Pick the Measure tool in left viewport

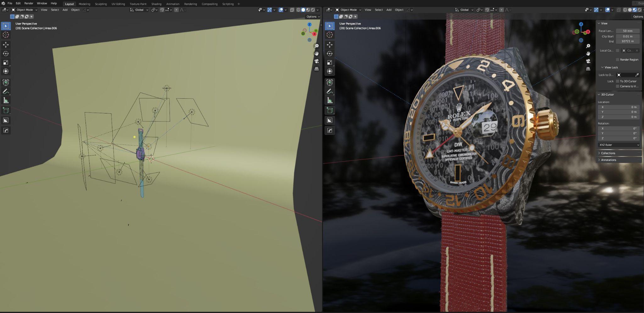(x=6, y=100)
